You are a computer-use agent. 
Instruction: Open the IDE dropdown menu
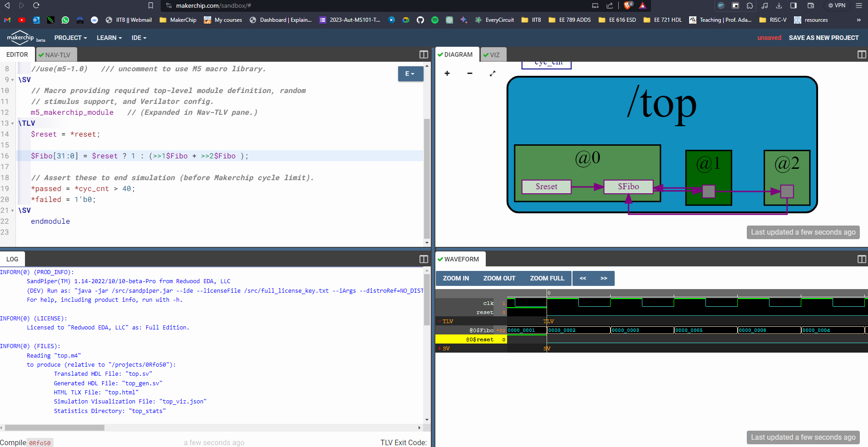point(139,38)
